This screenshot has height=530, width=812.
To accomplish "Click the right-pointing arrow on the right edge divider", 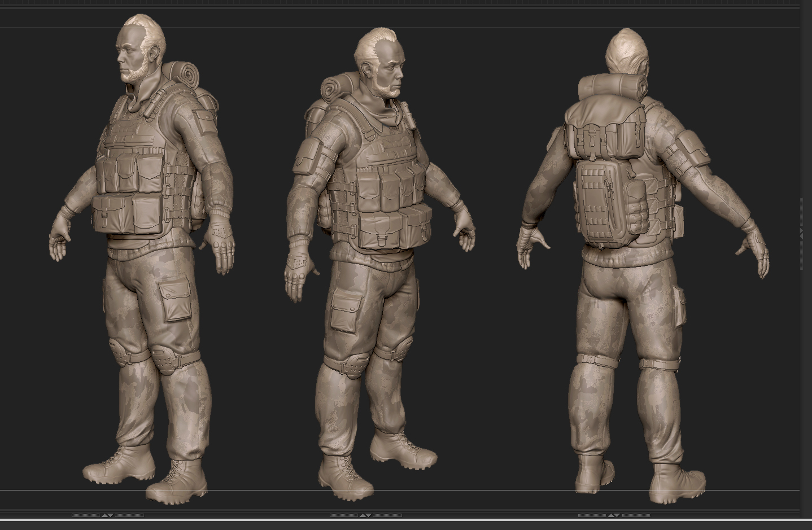I will click(801, 230).
